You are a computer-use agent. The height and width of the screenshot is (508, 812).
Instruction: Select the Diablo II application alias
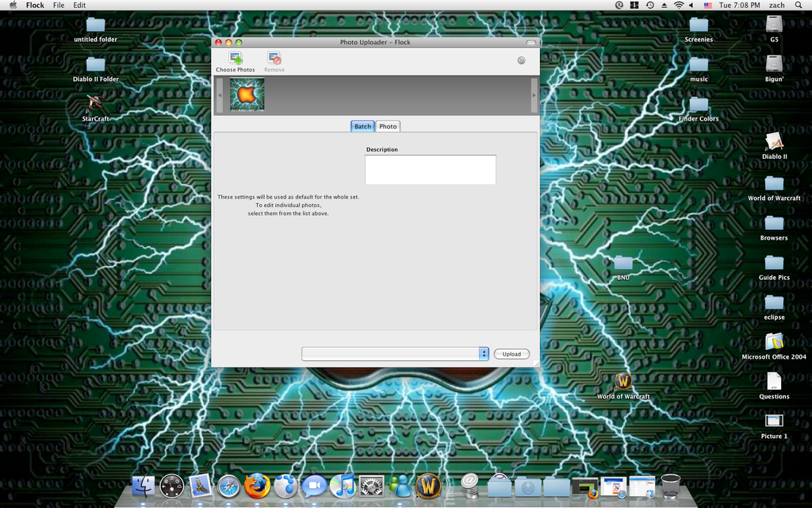tap(774, 146)
